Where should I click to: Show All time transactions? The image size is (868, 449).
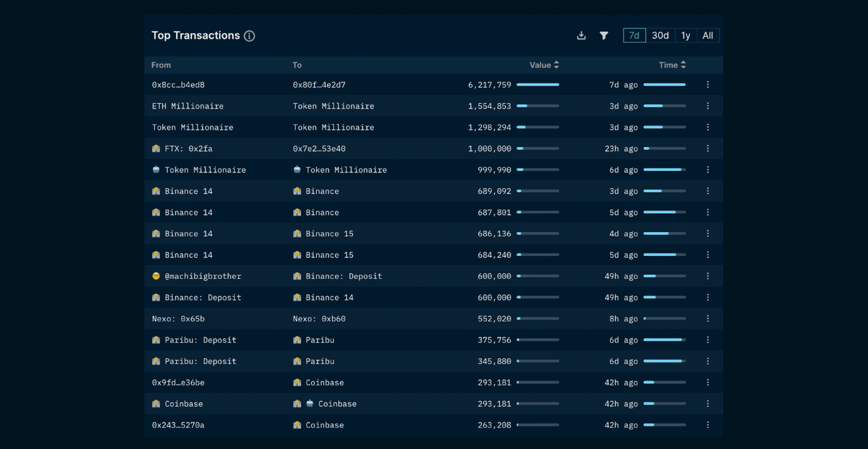pos(708,35)
